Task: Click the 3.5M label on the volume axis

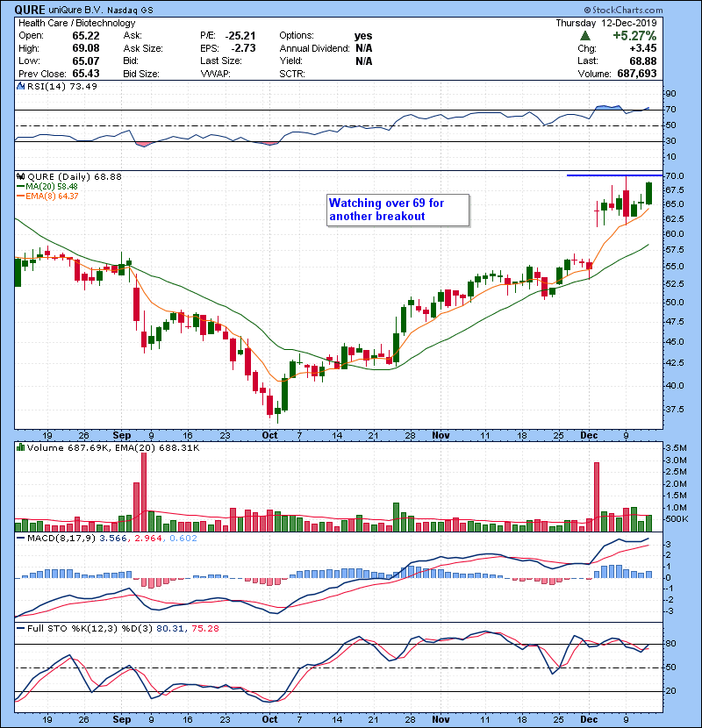Action: [676, 448]
